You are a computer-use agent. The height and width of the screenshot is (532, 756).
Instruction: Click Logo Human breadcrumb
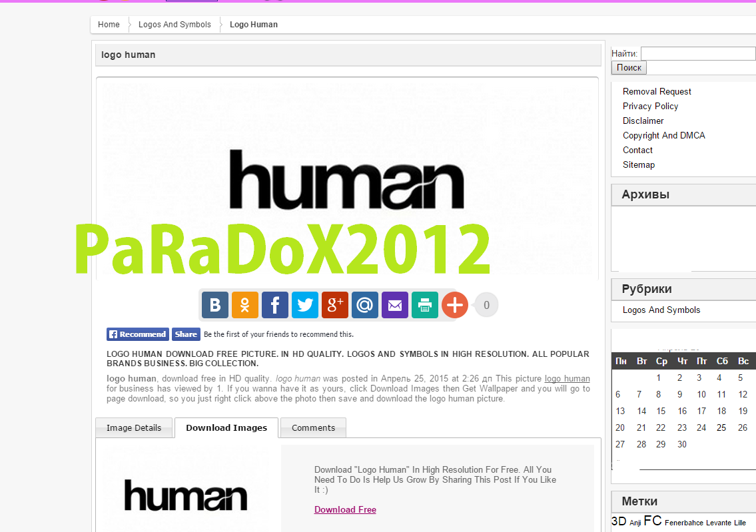pos(254,25)
